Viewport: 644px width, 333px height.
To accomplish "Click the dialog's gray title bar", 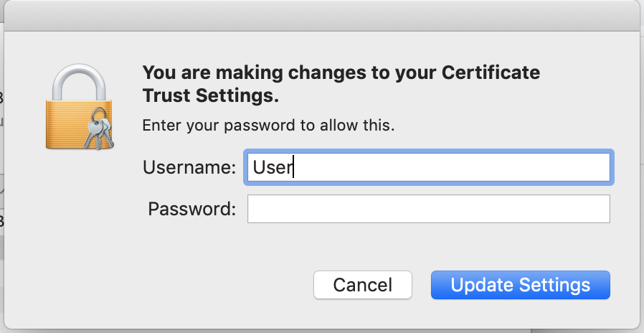I will point(322,16).
